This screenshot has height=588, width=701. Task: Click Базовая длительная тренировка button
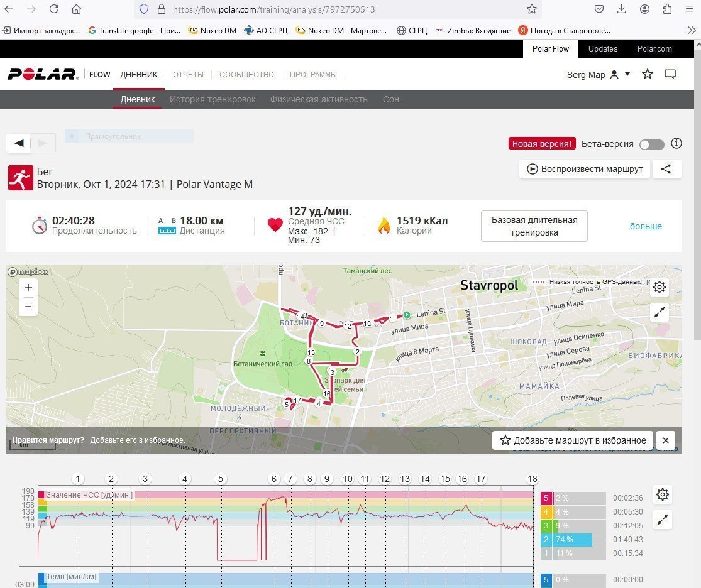coord(534,226)
